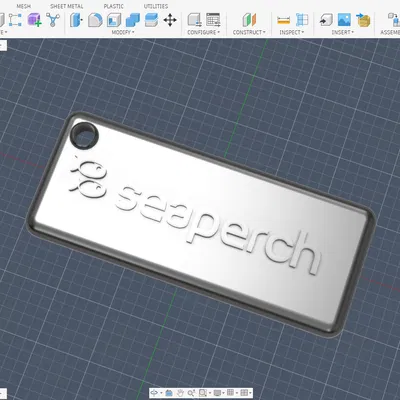
Task: Open the Orbit type dropdown arrow
Action: pos(161,393)
